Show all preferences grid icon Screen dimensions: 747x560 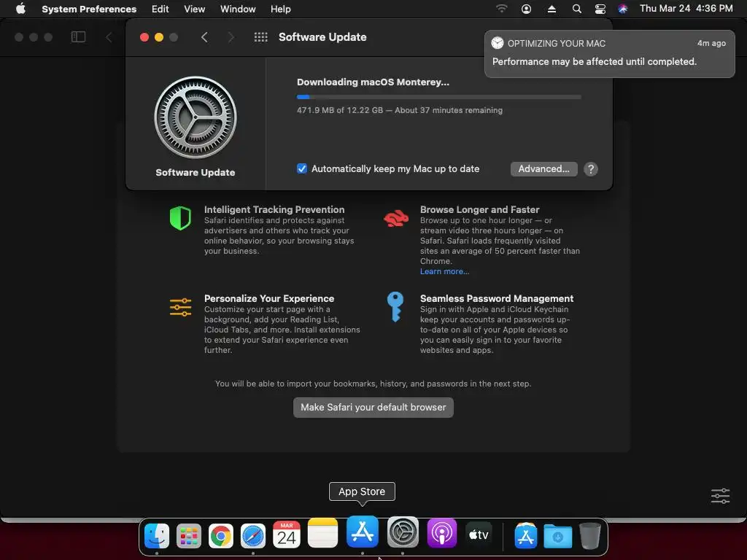260,37
